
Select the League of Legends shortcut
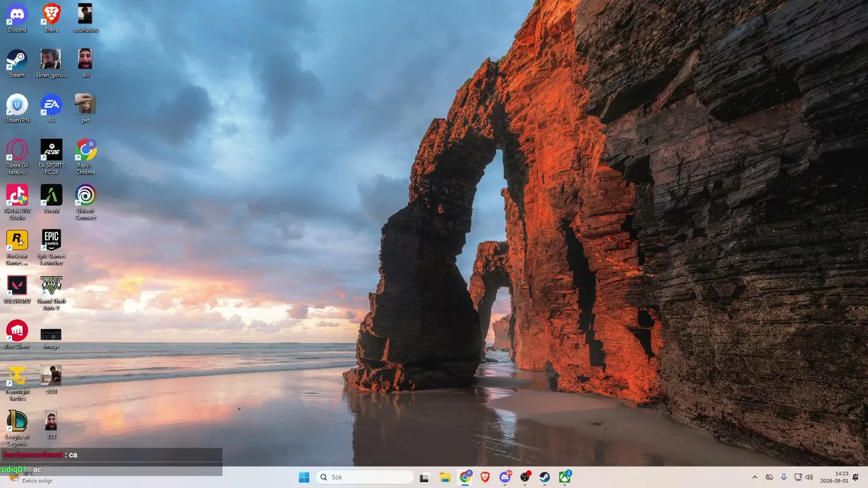(x=17, y=428)
